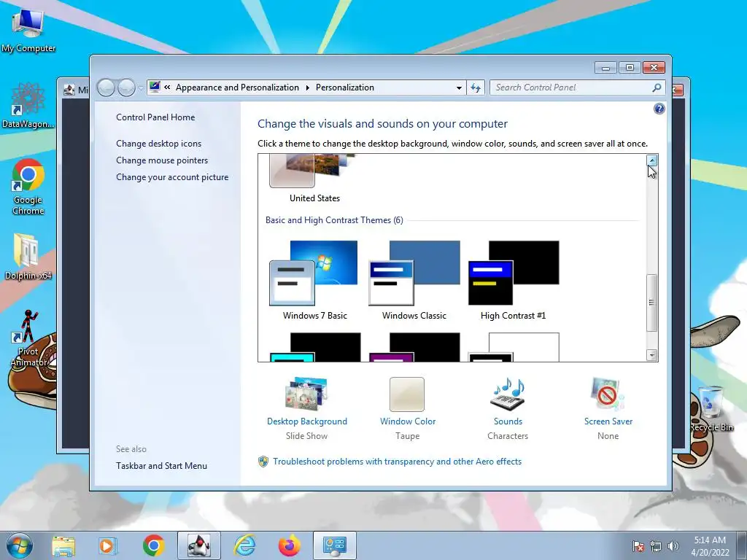Image resolution: width=747 pixels, height=560 pixels.
Task: Switch to the Java app taskbar button
Action: click(x=199, y=545)
